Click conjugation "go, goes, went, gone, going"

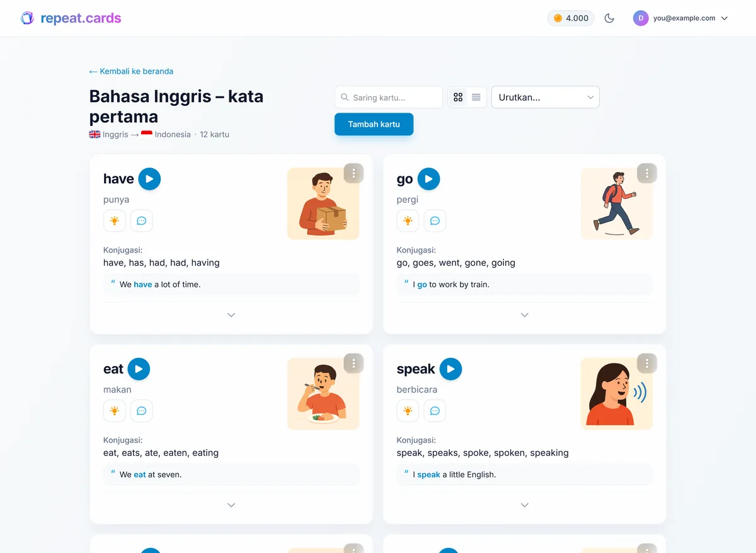(x=456, y=263)
